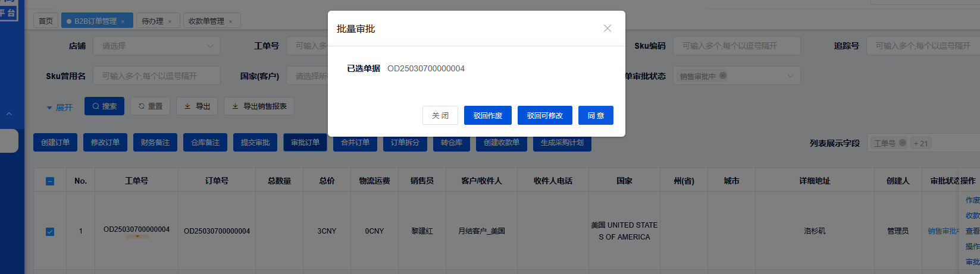The width and height of the screenshot is (980, 274).
Task: Click the 重置 reset button
Action: [150, 106]
